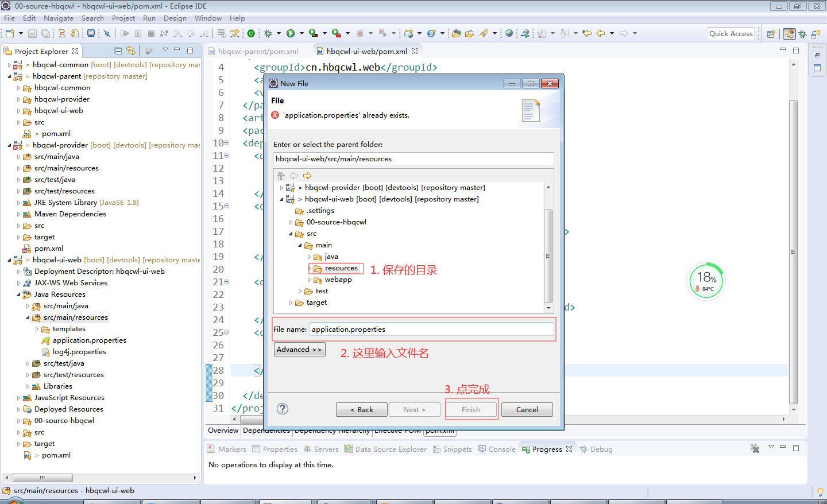Click Collapse All in Project Explorer

point(118,51)
